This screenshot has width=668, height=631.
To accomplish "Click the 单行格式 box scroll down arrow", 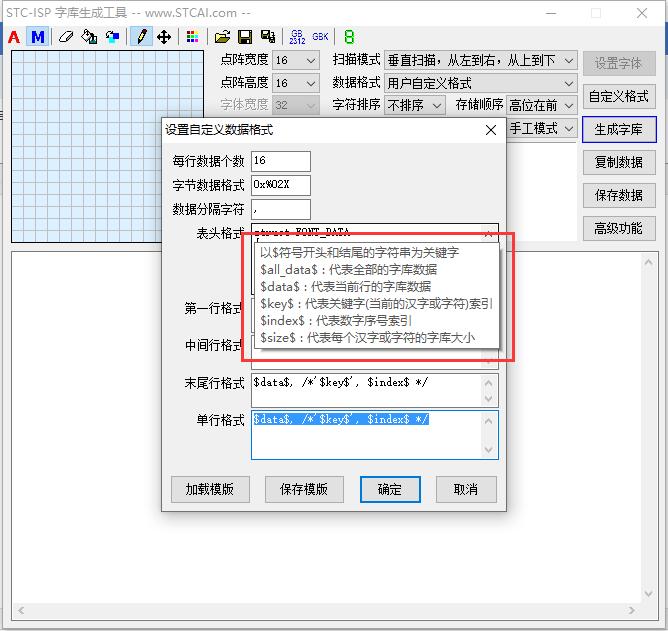I will (489, 450).
